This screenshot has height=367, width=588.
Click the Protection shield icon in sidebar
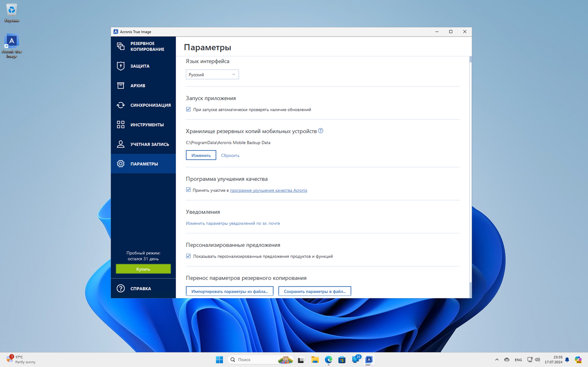pyautogui.click(x=120, y=66)
